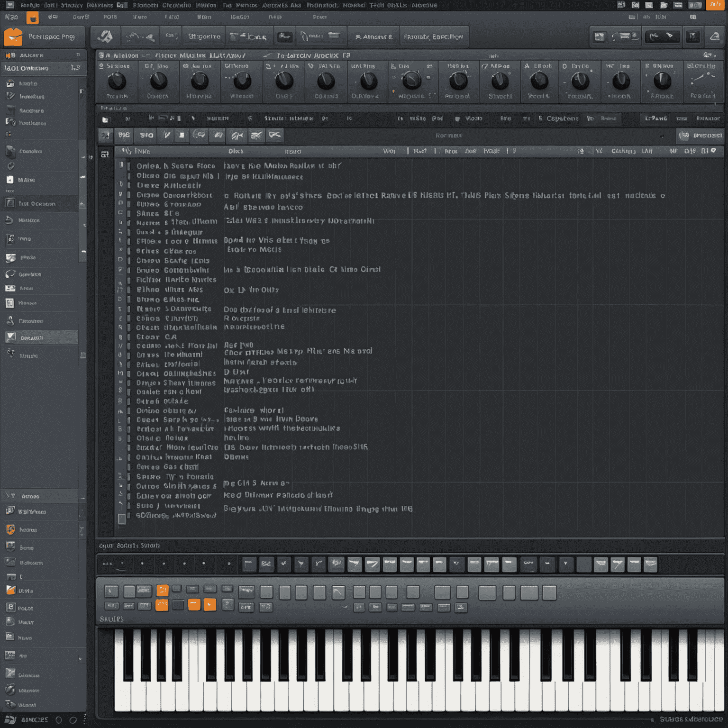Open the Chovoho menu in the menu bar
728x728 pixels.
[176, 5]
